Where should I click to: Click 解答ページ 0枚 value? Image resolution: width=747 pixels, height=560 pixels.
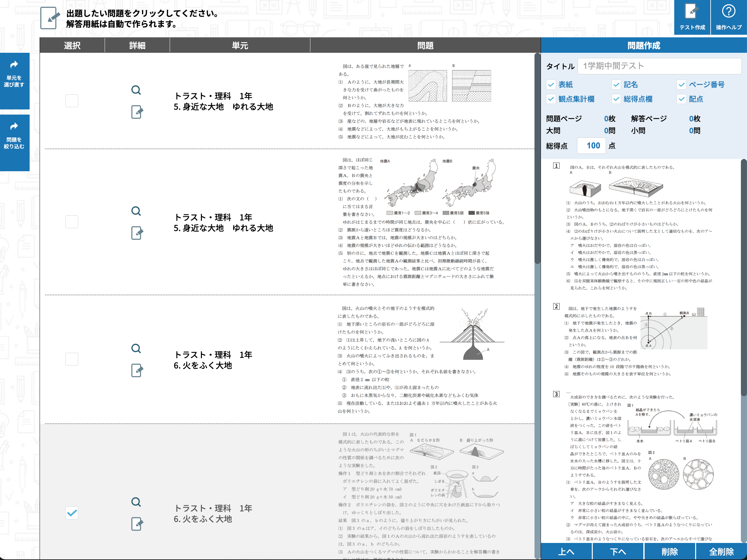point(695,118)
